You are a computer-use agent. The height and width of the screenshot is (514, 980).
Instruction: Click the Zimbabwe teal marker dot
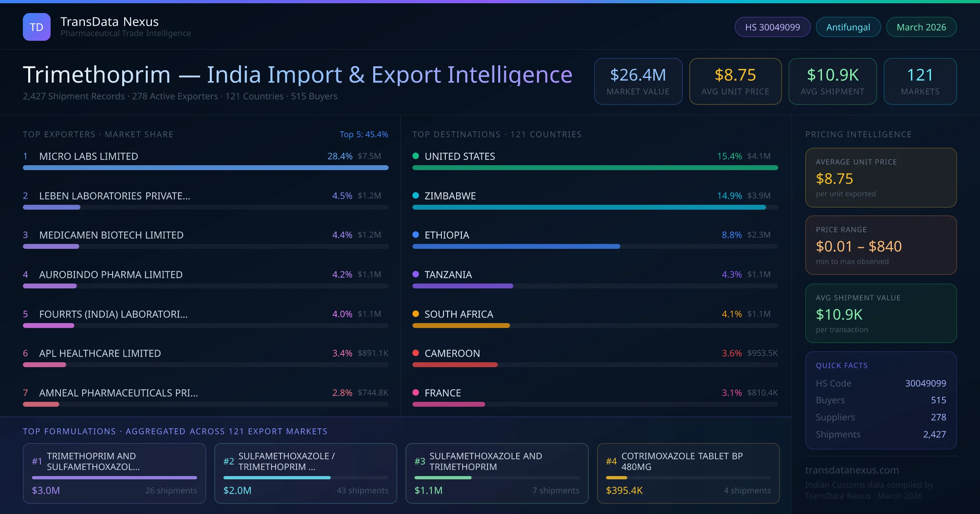tap(416, 195)
